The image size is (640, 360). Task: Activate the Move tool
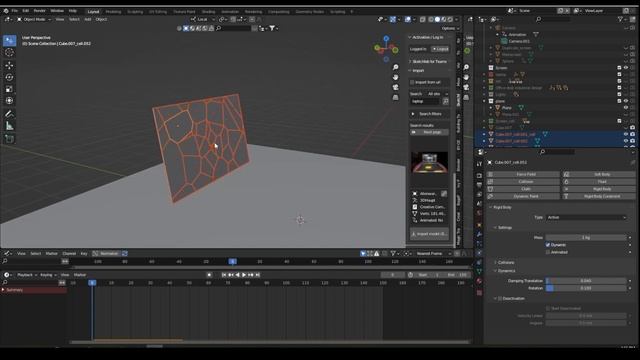click(x=9, y=65)
